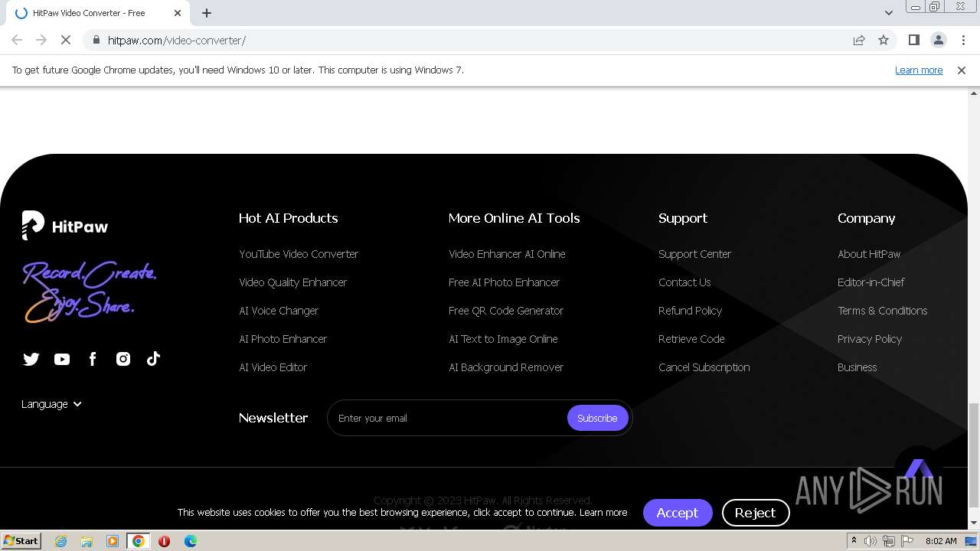Open Opera browser from taskbar
The height and width of the screenshot is (551, 980).
[x=164, y=541]
